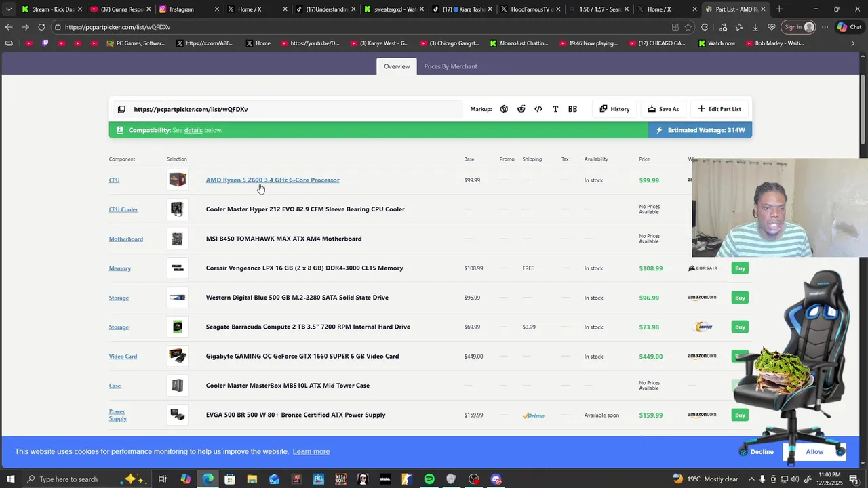
Task: Open Task View on the taskbar
Action: [163, 479]
